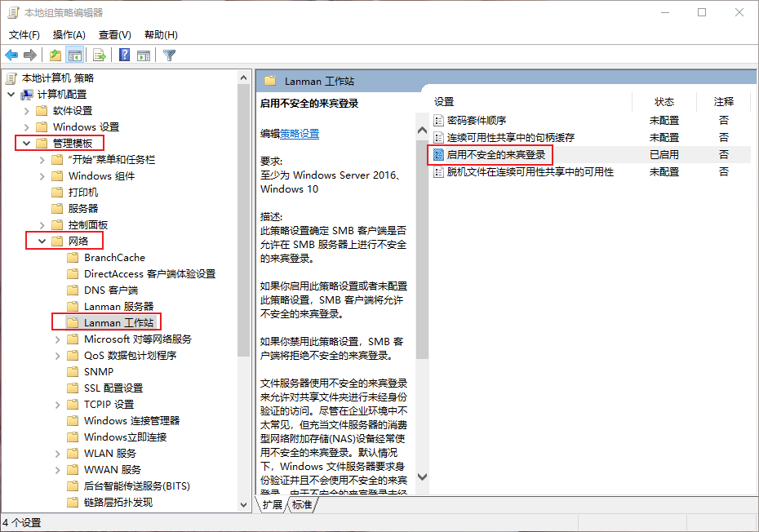Collapse the 管理模板 node
The width and height of the screenshot is (759, 532).
(x=27, y=144)
